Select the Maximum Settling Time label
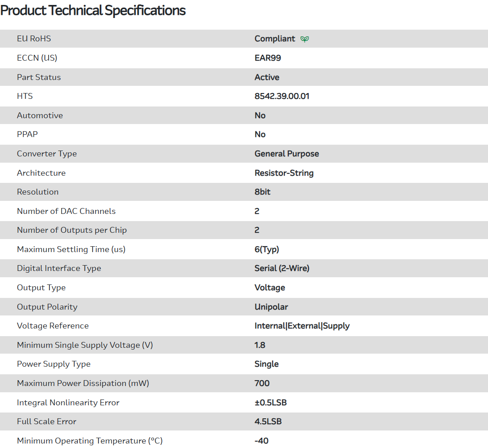Viewport: 488px width, 448px height. 71,249
